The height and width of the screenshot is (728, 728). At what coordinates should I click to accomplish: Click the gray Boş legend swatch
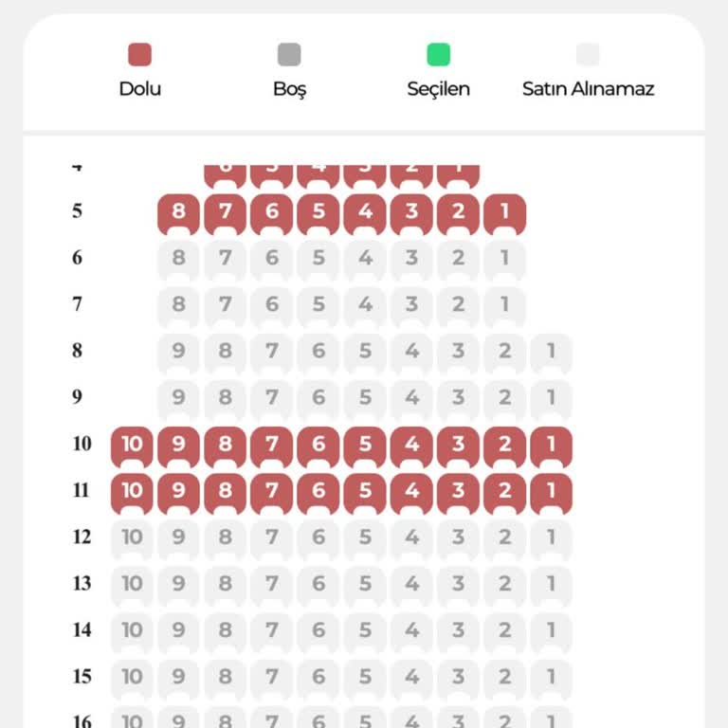289,55
